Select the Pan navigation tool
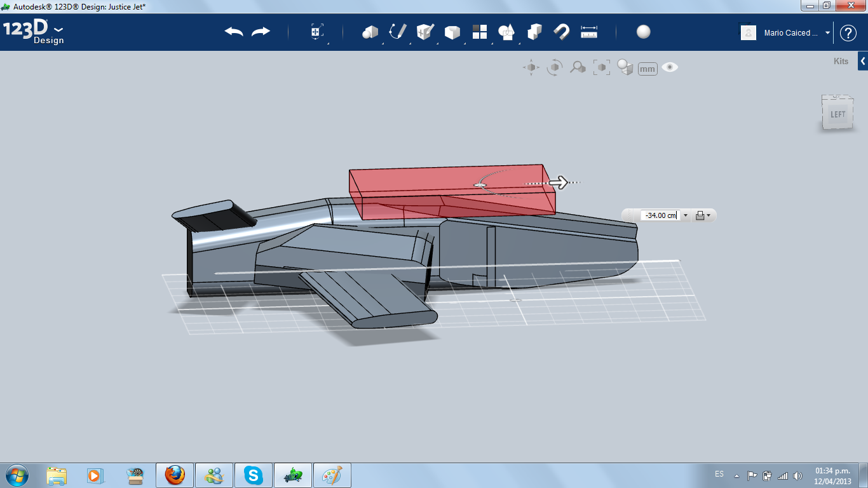 click(x=531, y=67)
